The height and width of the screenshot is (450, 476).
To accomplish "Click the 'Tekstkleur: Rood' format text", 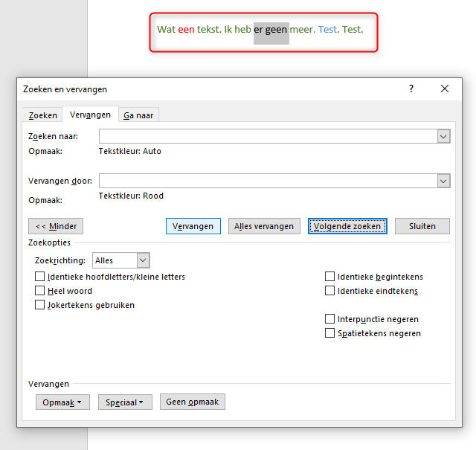I will pos(131,196).
